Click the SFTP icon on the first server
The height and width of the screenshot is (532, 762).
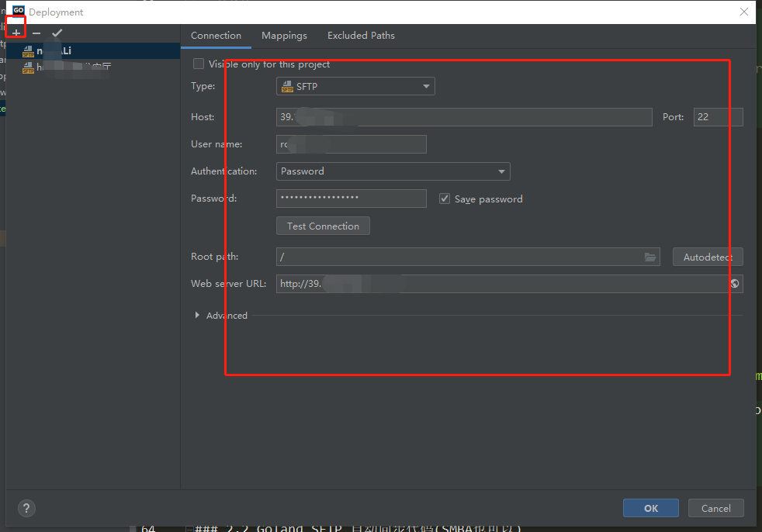click(28, 50)
